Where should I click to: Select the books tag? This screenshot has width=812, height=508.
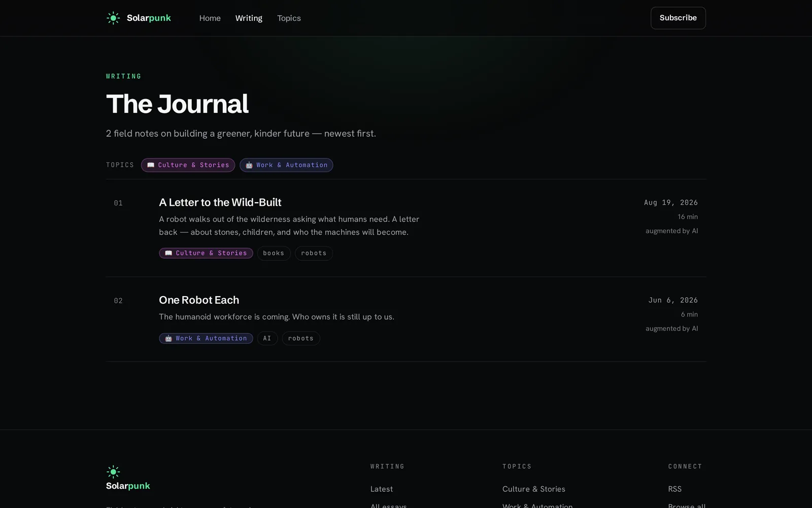tap(274, 253)
